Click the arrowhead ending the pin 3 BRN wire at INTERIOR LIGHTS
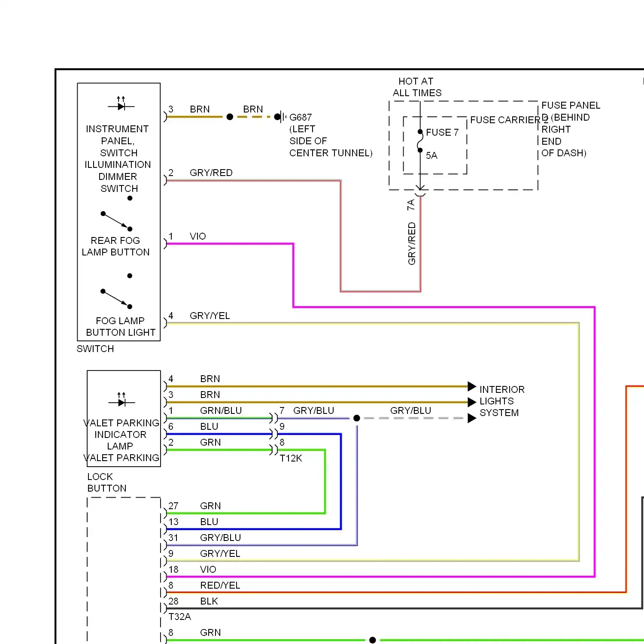644x644 pixels. 472,402
